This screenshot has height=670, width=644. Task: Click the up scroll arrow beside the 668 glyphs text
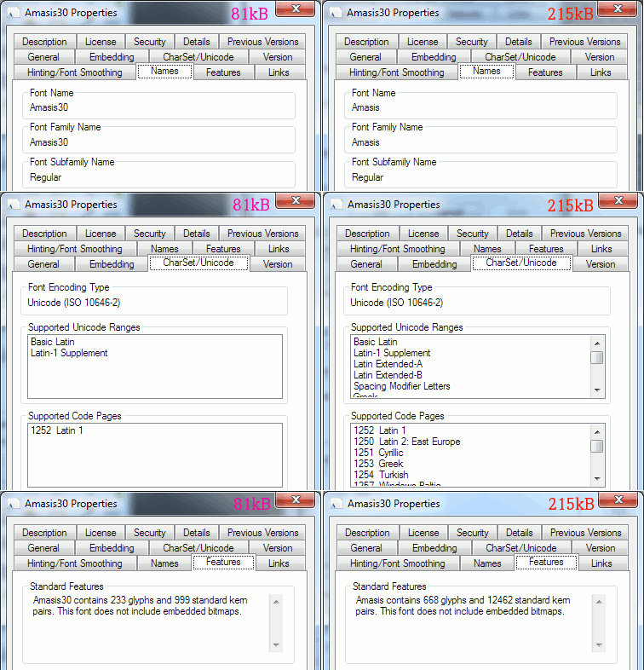[599, 602]
